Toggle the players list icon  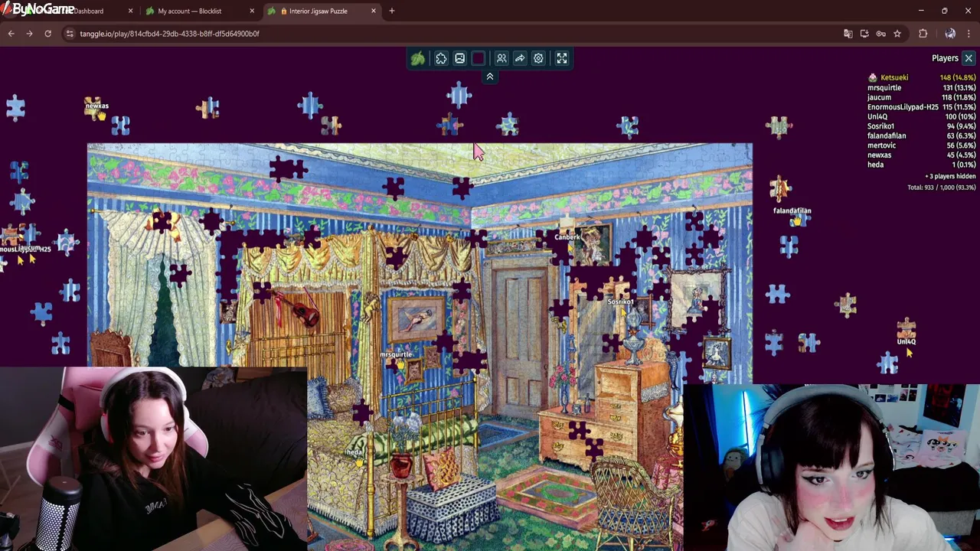click(501, 58)
